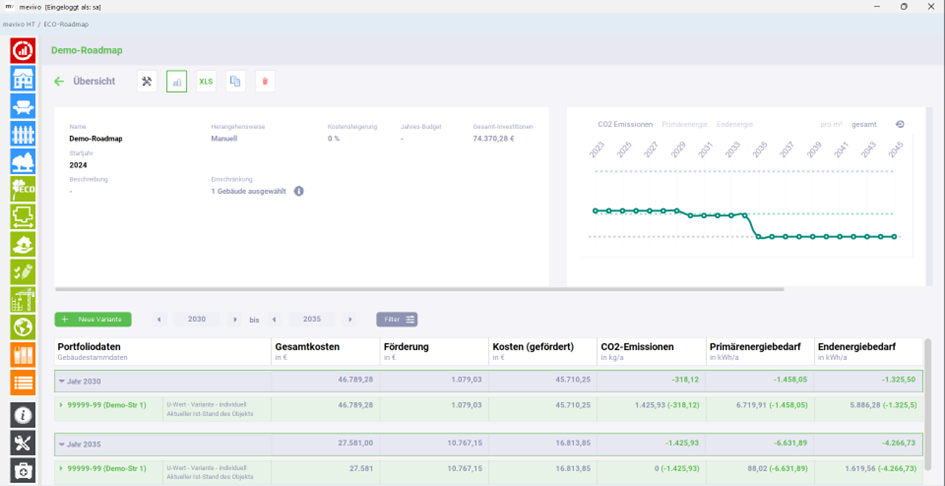
Task: Export the roadmap with XLS button
Action: [x=206, y=81]
